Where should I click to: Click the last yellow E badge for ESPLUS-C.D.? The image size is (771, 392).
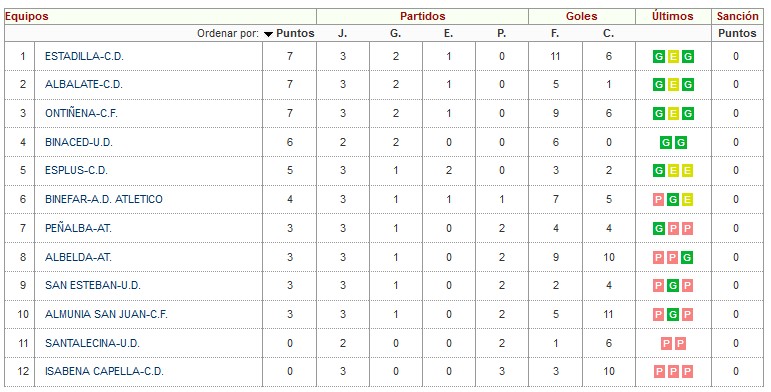pyautogui.click(x=687, y=171)
